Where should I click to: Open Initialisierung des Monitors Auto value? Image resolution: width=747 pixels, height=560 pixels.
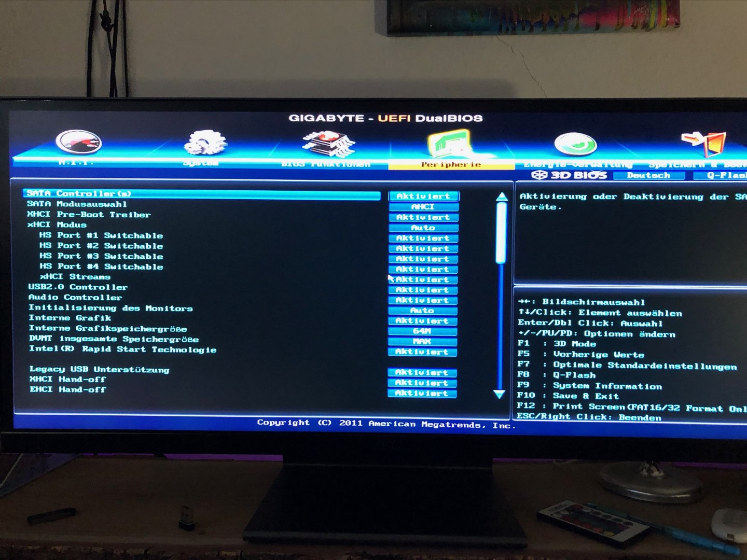click(x=422, y=311)
